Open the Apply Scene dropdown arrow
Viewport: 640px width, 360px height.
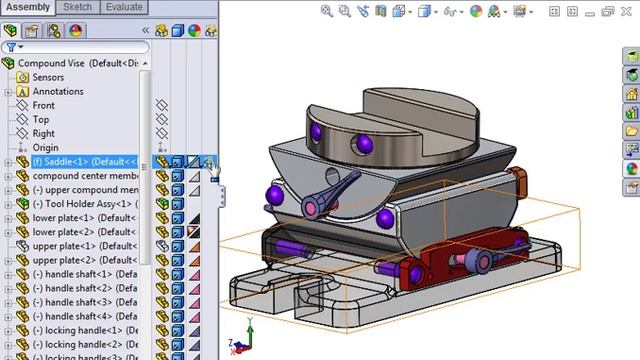click(x=505, y=12)
